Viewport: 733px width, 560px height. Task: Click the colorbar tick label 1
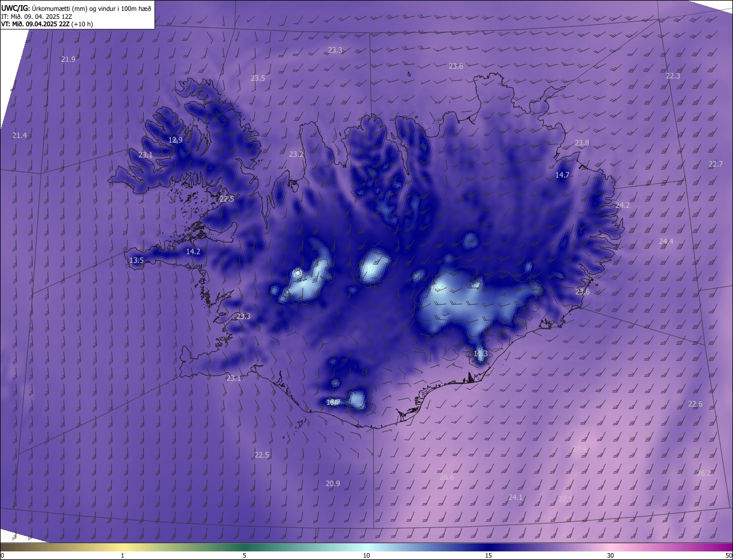point(123,555)
